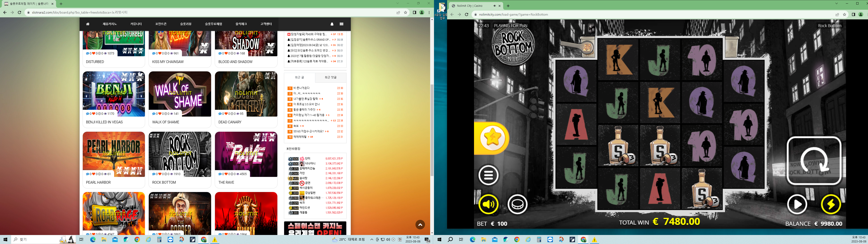The height and width of the screenshot is (244, 868).
Task: Spin the reels with the large spin button
Action: (x=814, y=160)
